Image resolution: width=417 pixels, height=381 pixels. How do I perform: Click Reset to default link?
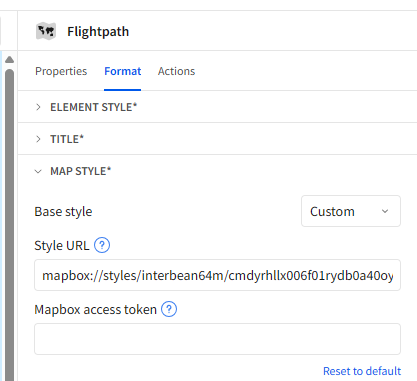[x=362, y=371]
